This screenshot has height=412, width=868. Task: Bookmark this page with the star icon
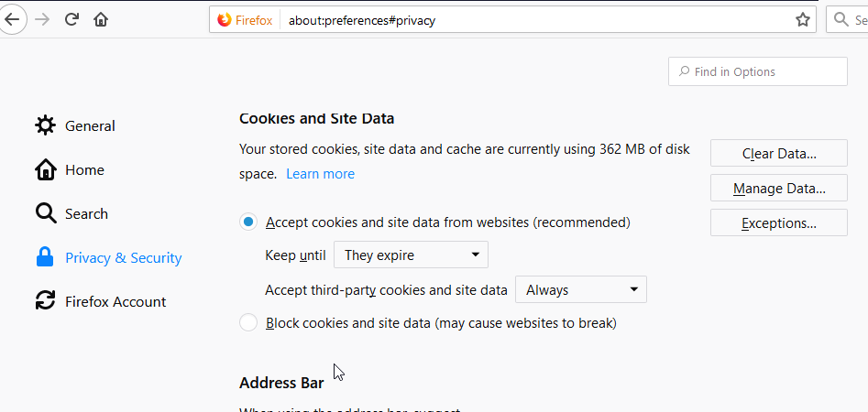pos(802,20)
